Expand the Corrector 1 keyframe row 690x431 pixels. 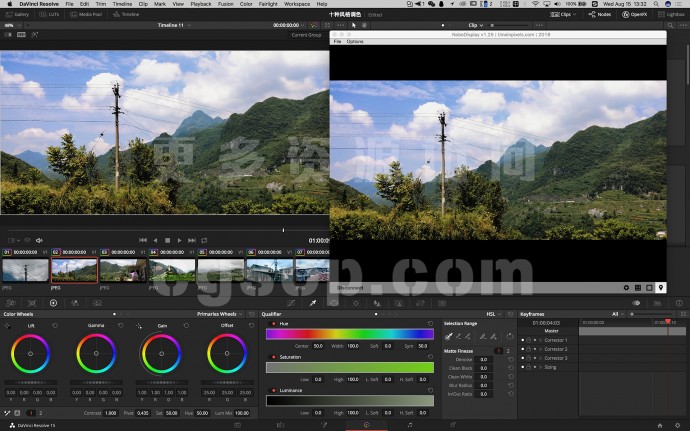tap(540, 340)
